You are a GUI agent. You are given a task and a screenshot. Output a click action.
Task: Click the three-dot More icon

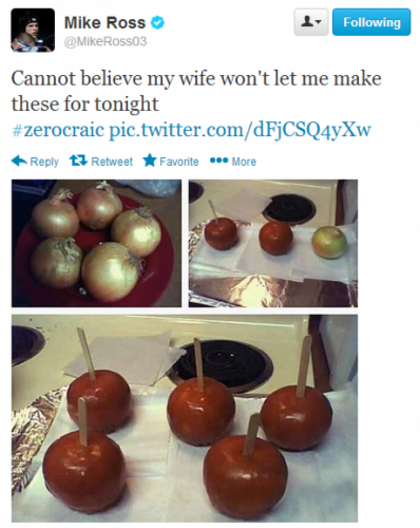coord(219,161)
